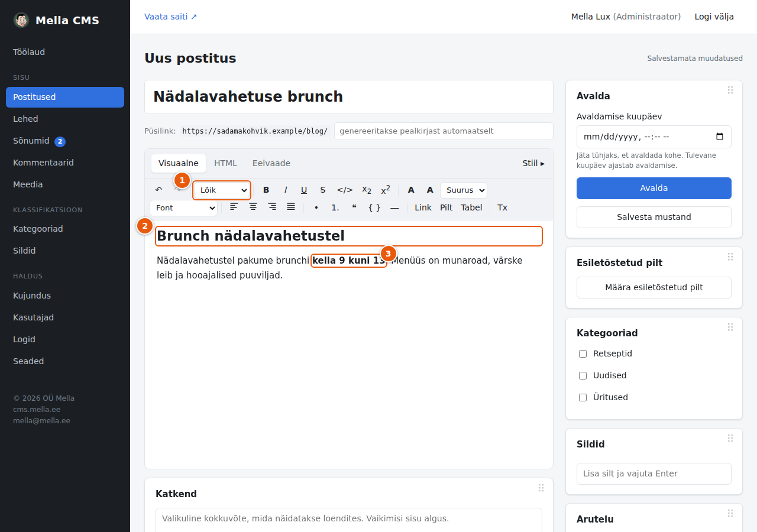Check the Retseptid category
The height and width of the screenshot is (532, 757).
(x=583, y=353)
